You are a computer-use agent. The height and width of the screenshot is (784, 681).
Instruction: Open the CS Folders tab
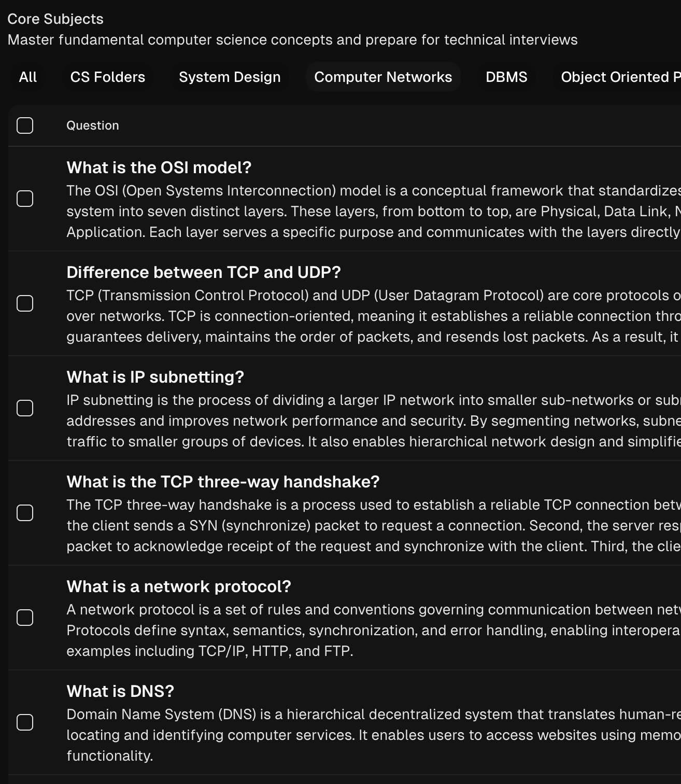coord(108,77)
